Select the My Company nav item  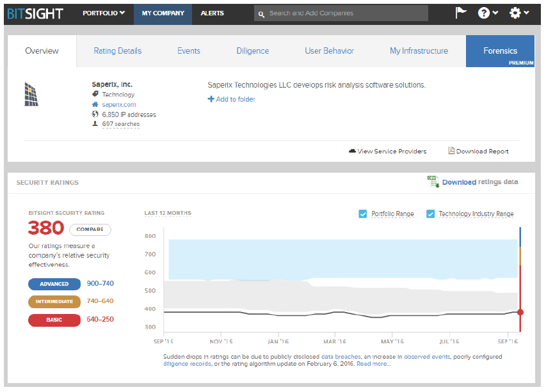[163, 13]
